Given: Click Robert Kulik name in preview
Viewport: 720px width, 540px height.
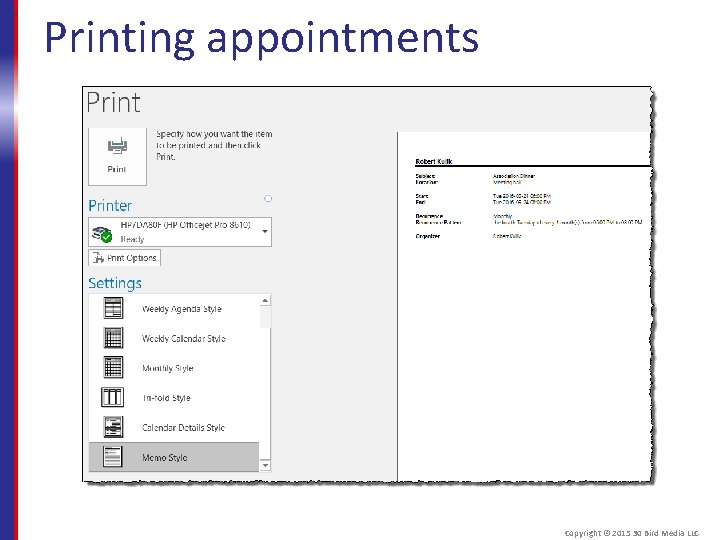Looking at the screenshot, I should pyautogui.click(x=433, y=161).
